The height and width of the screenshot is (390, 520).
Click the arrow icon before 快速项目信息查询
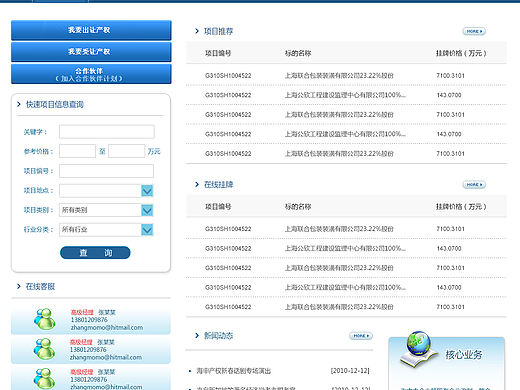click(19, 104)
